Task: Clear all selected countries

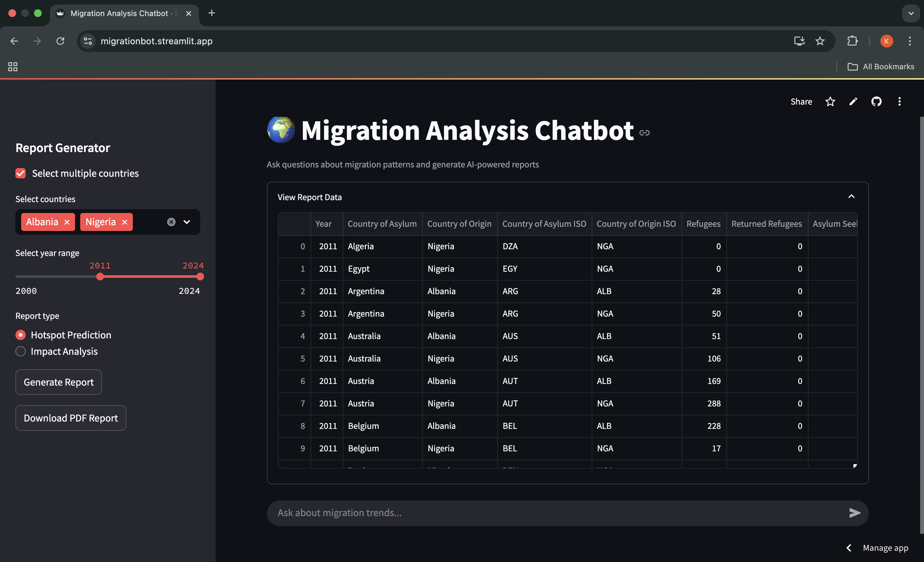Action: coord(171,222)
